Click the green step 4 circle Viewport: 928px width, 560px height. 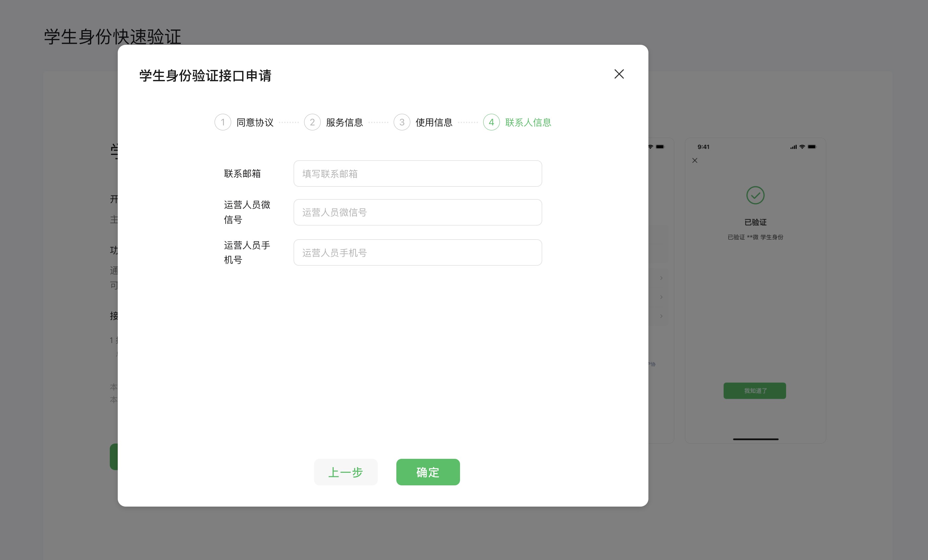(x=491, y=122)
